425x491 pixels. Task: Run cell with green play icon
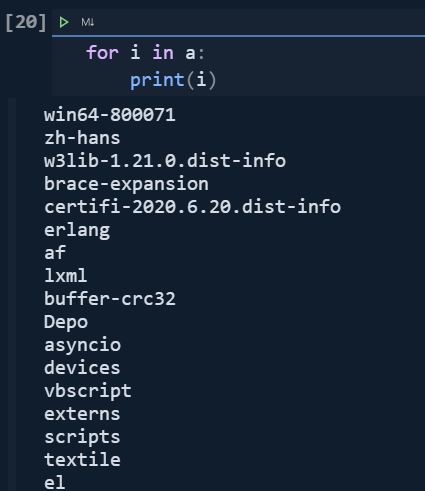coord(64,22)
